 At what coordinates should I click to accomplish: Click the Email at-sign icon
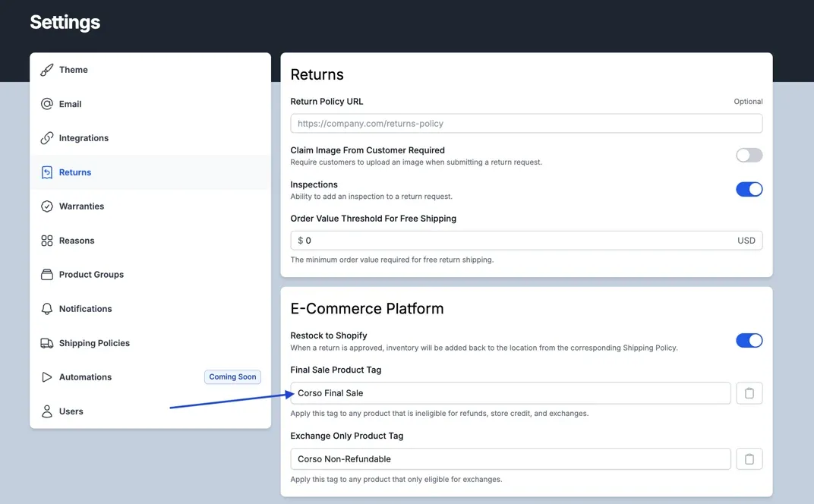(47, 104)
